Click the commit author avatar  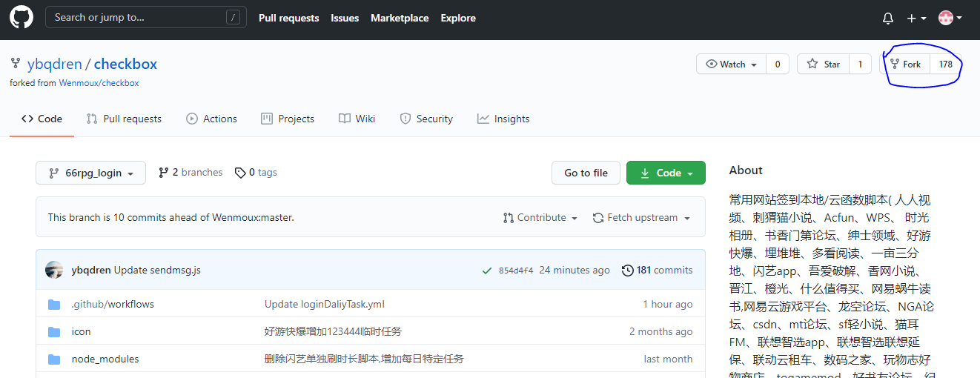pos(54,270)
